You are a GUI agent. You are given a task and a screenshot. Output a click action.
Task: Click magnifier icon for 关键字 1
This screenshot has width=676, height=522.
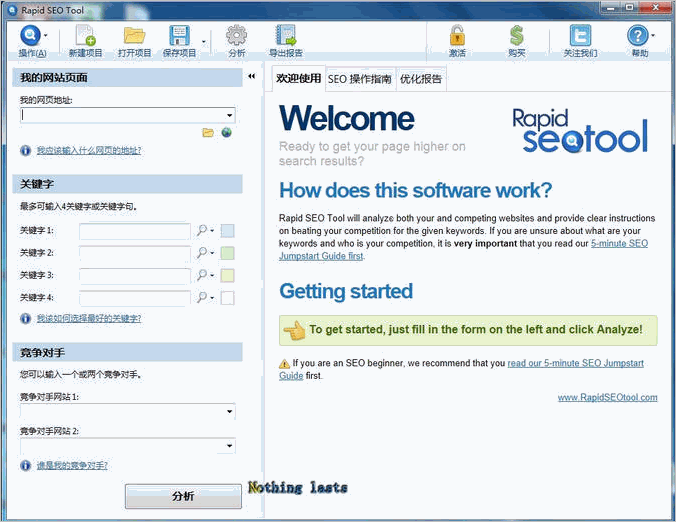coord(202,230)
